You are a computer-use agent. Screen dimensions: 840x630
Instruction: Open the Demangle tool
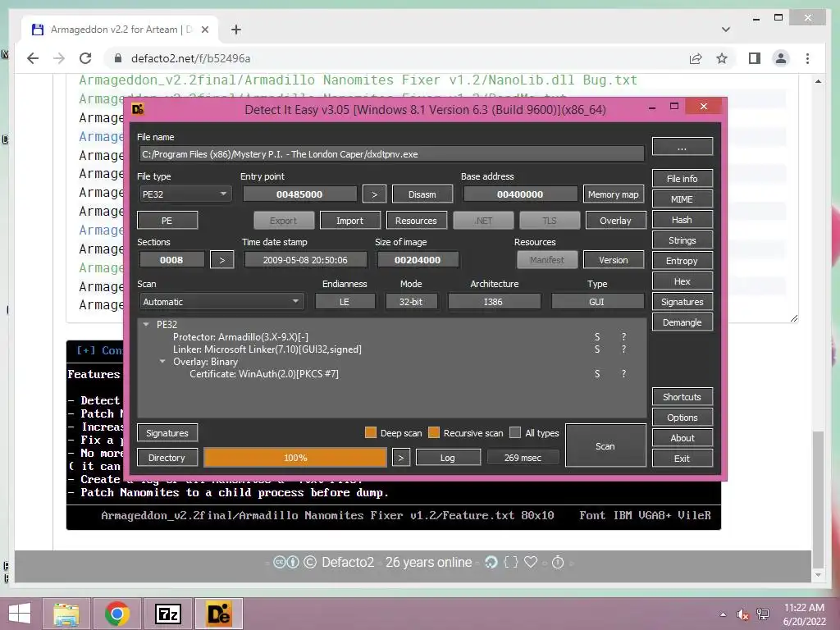682,322
